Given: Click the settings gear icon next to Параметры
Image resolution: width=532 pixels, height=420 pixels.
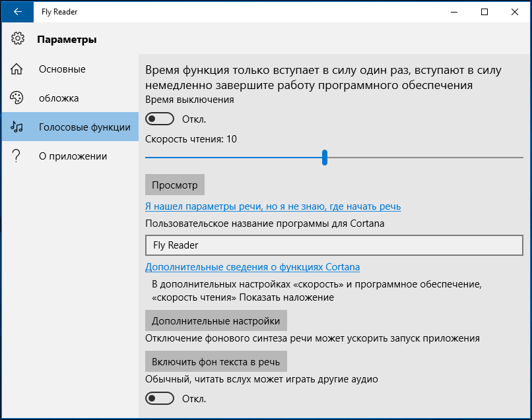Looking at the screenshot, I should [x=18, y=39].
